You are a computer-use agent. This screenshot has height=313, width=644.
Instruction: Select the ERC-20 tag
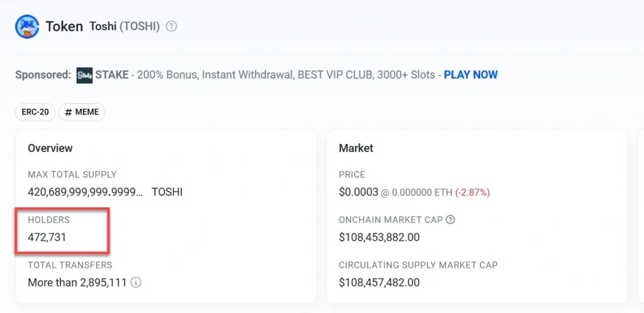[35, 113]
